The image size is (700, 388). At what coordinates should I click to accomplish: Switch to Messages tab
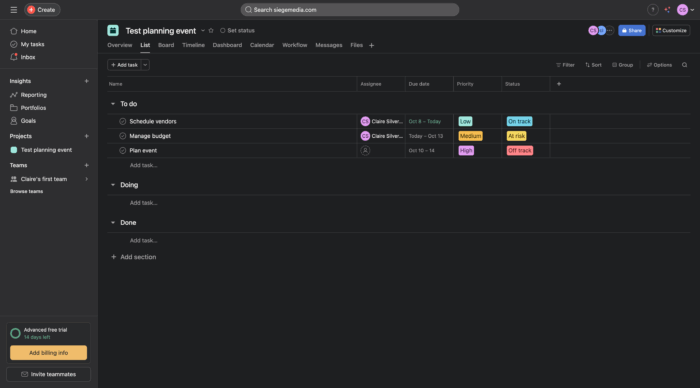pyautogui.click(x=329, y=45)
